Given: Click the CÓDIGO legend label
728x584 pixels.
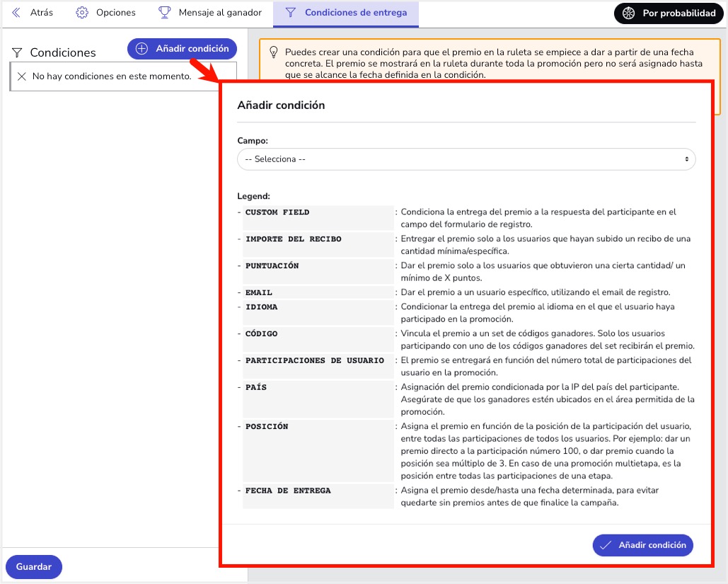Looking at the screenshot, I should pyautogui.click(x=261, y=333).
